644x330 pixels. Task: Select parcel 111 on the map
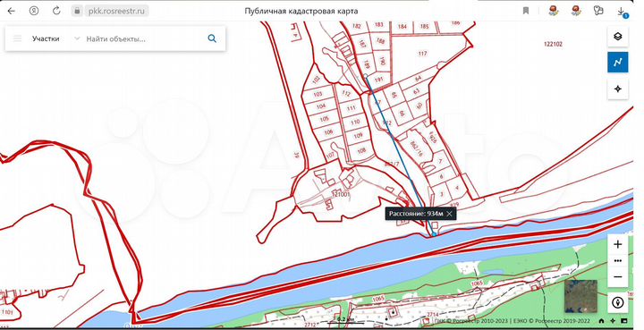(x=351, y=108)
